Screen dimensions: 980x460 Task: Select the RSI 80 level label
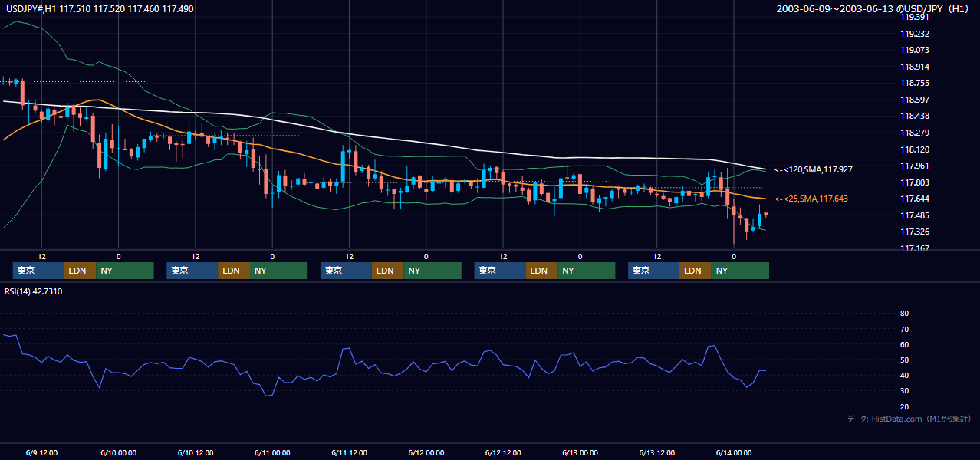904,314
